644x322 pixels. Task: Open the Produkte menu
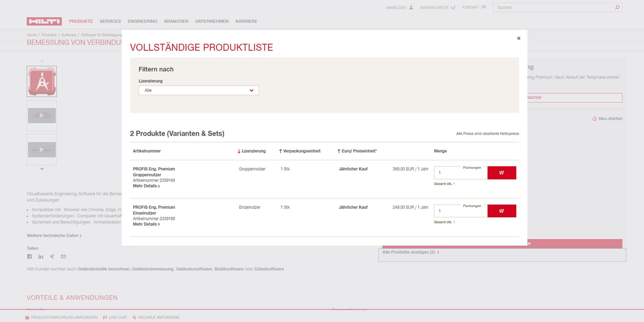pos(81,21)
